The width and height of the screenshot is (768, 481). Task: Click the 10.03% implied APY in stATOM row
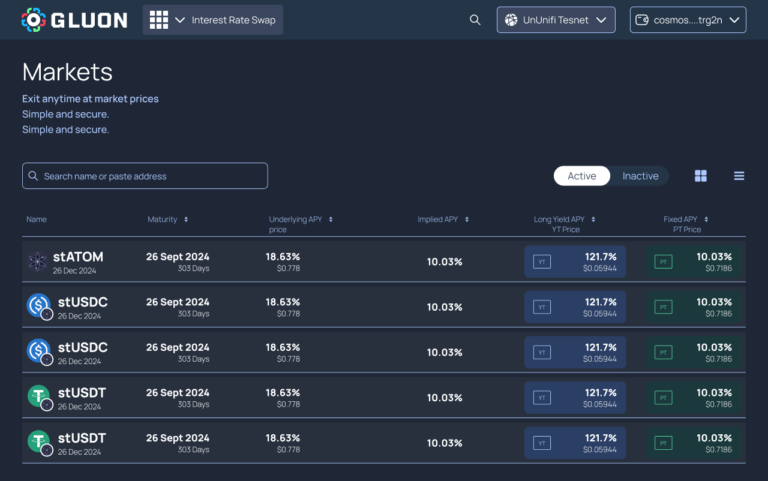[x=444, y=262]
